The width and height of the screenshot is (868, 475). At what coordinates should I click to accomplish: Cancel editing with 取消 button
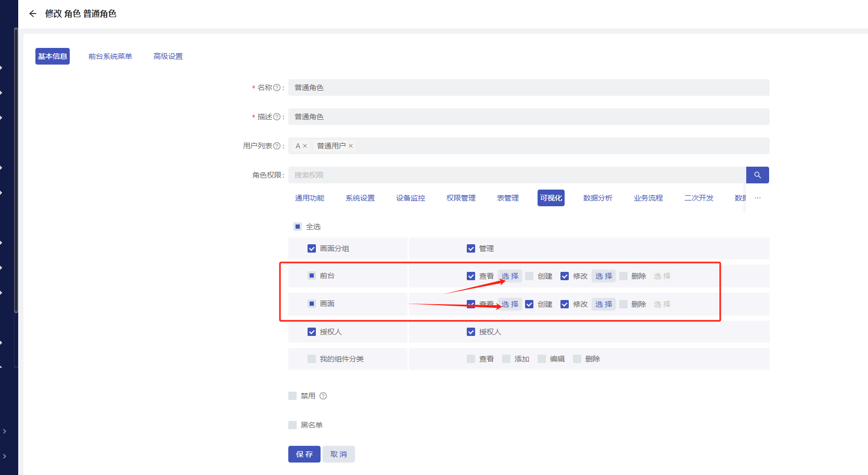[339, 454]
